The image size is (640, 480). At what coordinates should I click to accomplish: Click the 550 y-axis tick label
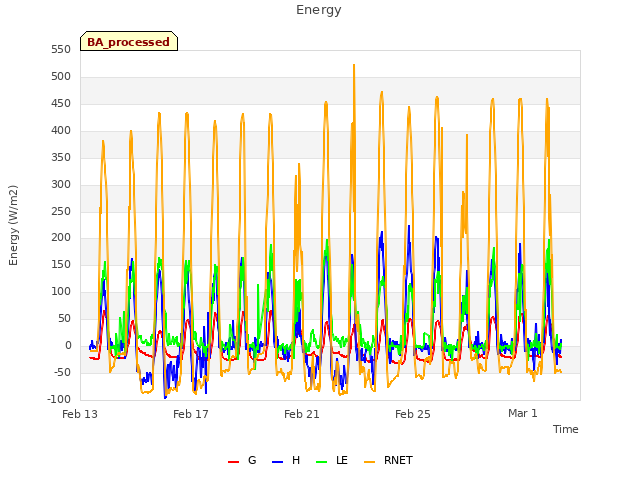61,50
